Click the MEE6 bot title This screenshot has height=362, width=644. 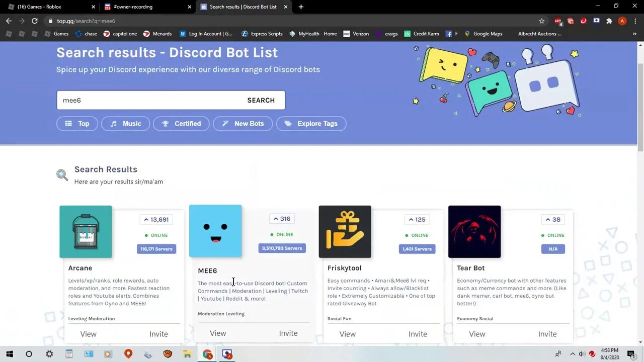point(207,271)
